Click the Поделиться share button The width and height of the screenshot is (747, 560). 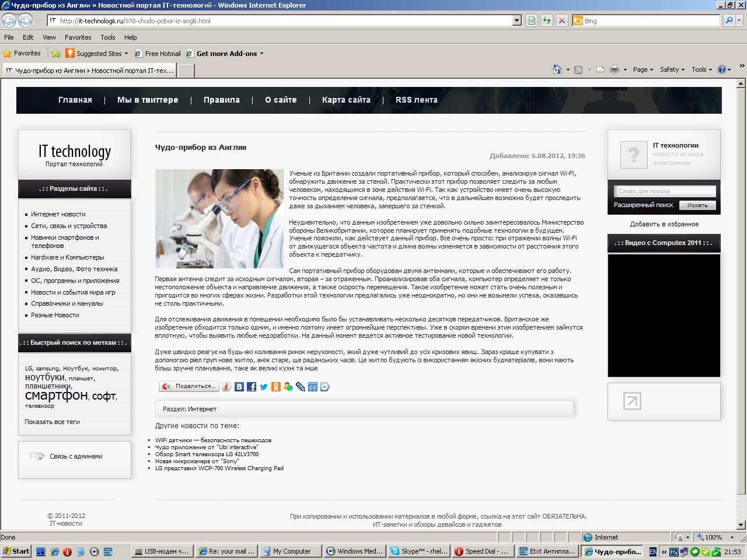tap(189, 387)
